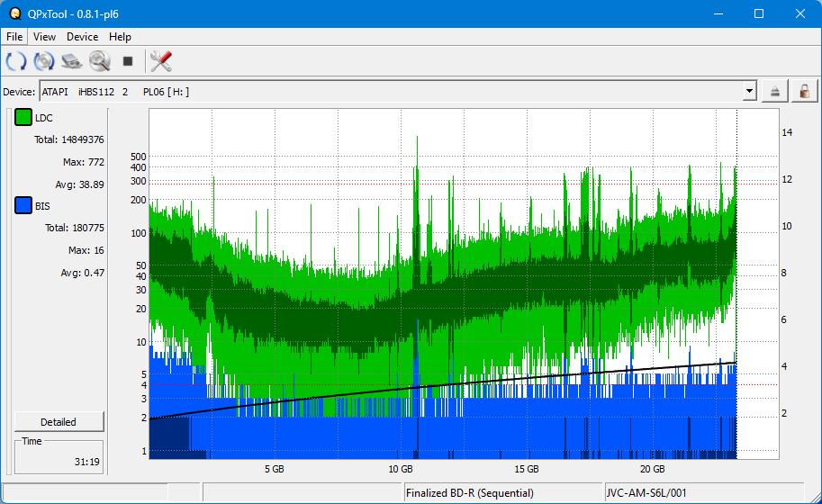Screen dimensions: 822x504
Task: Click the blue BIS color swatch
Action: (23, 206)
